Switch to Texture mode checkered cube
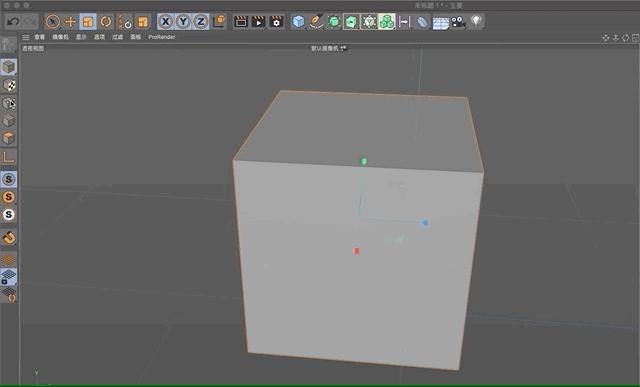640x387 pixels. 9,85
